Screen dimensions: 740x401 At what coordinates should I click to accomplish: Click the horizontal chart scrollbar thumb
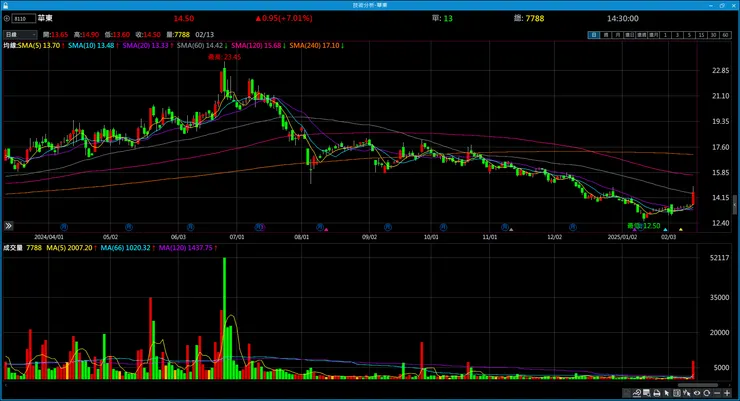[698, 385]
